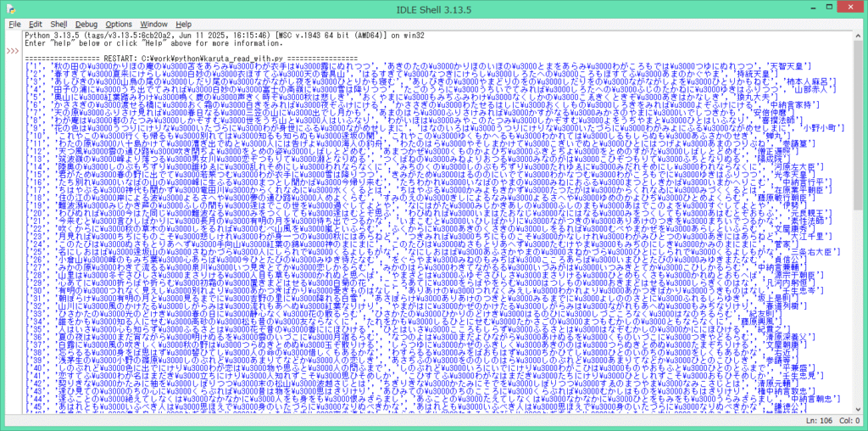Image resolution: width=868 pixels, height=431 pixels.
Task: Open the File menu
Action: 14,24
